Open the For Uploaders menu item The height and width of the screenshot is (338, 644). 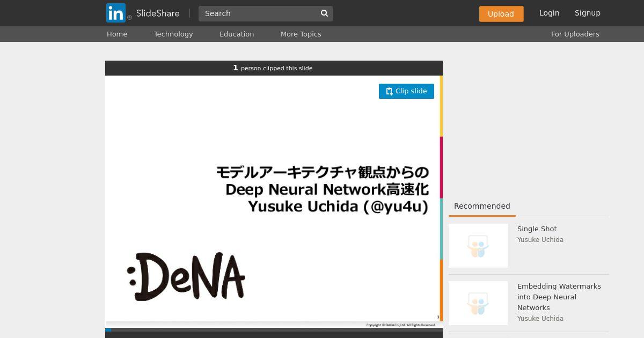(x=575, y=34)
